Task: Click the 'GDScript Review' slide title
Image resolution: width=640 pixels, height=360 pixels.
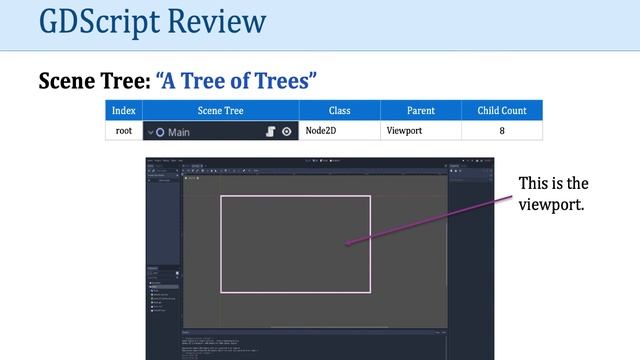Action: point(152,22)
